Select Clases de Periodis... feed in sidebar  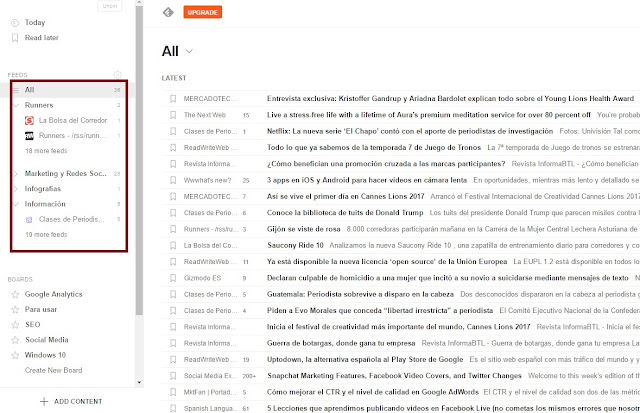(x=71, y=219)
